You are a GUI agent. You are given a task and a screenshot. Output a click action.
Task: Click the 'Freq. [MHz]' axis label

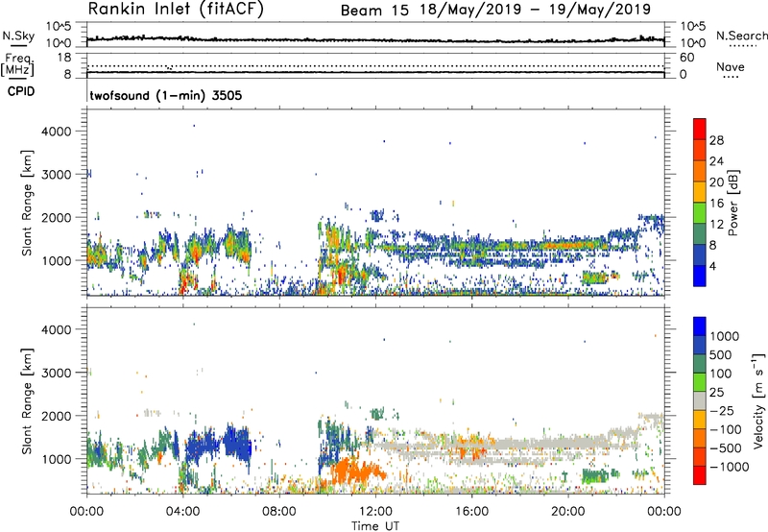pyautogui.click(x=17, y=64)
